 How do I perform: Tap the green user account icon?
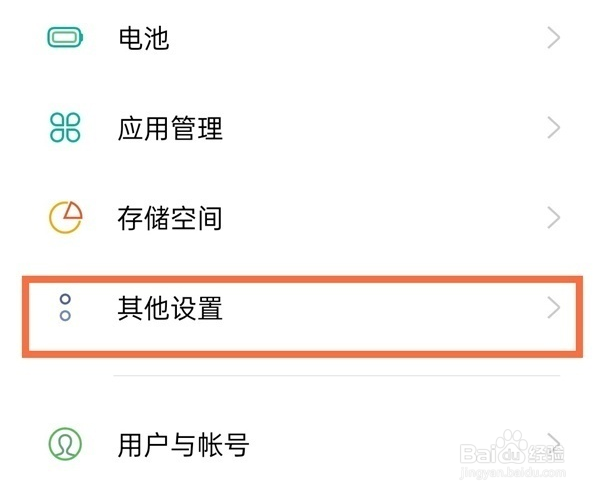pos(65,443)
